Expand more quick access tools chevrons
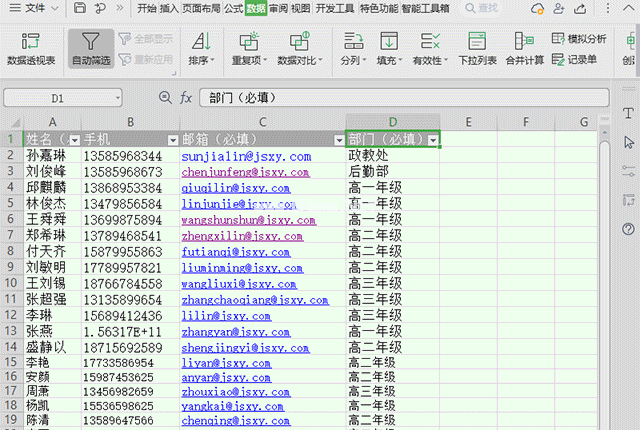 point(120,8)
